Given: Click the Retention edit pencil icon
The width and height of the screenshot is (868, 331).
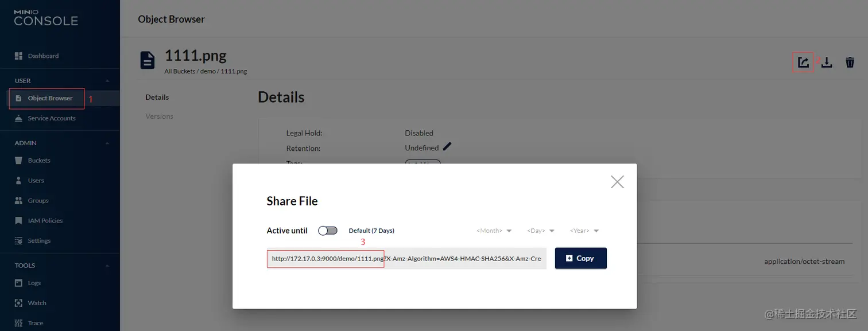Looking at the screenshot, I should (447, 146).
